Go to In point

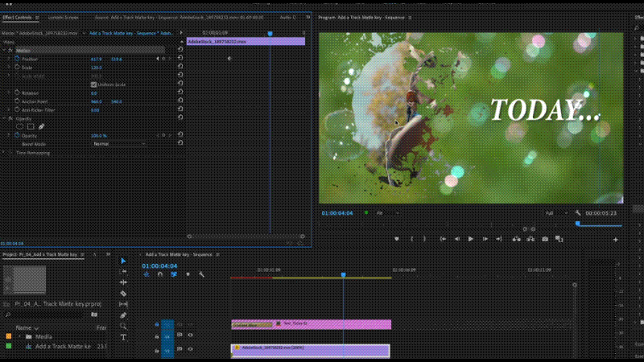[x=444, y=239]
